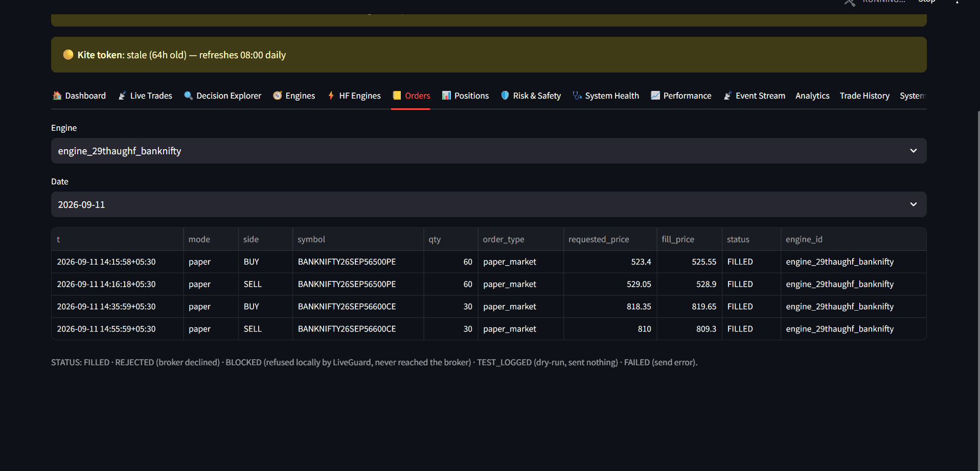
Task: Switch to the Performance tab
Action: (x=681, y=96)
